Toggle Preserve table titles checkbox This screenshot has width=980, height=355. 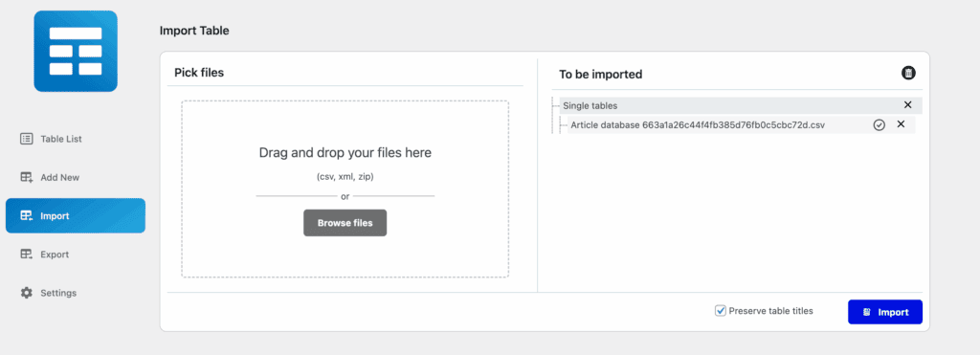pos(720,311)
